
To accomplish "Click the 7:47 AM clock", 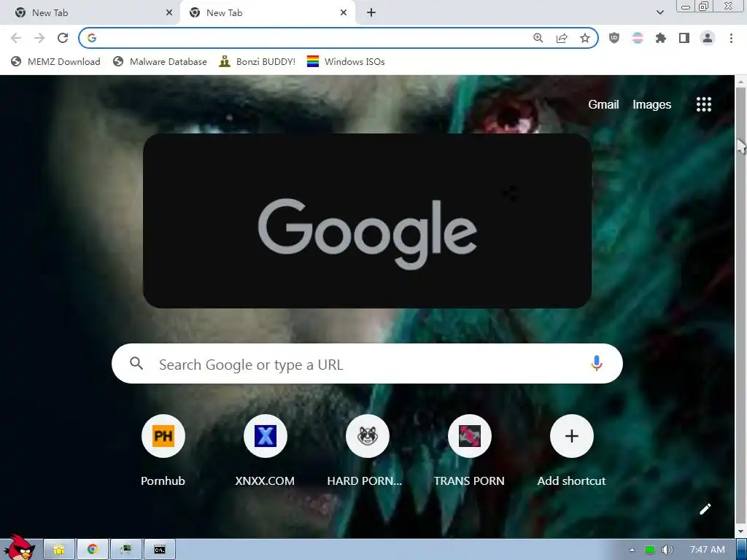I will pos(707,550).
